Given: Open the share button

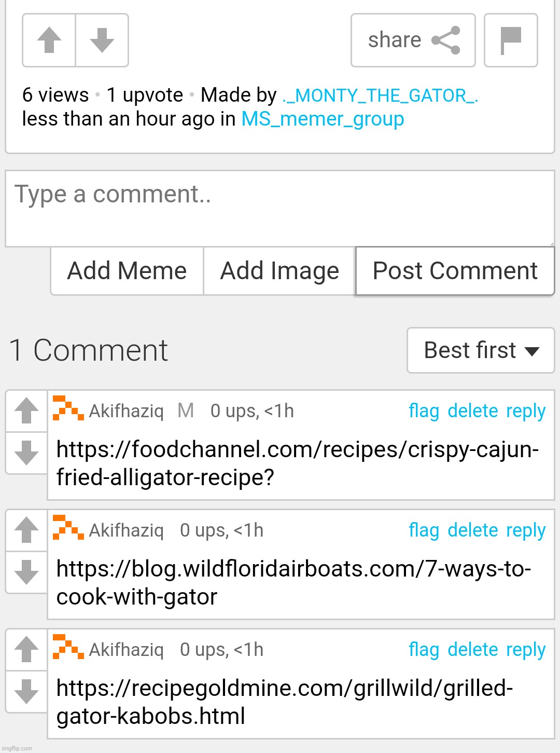Looking at the screenshot, I should pos(413,40).
